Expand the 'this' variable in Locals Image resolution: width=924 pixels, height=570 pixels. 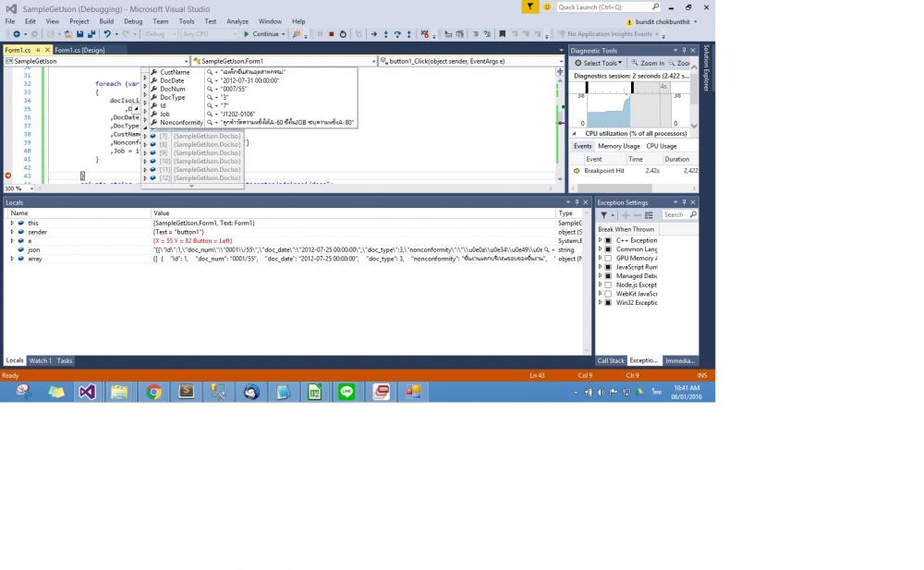(x=12, y=223)
